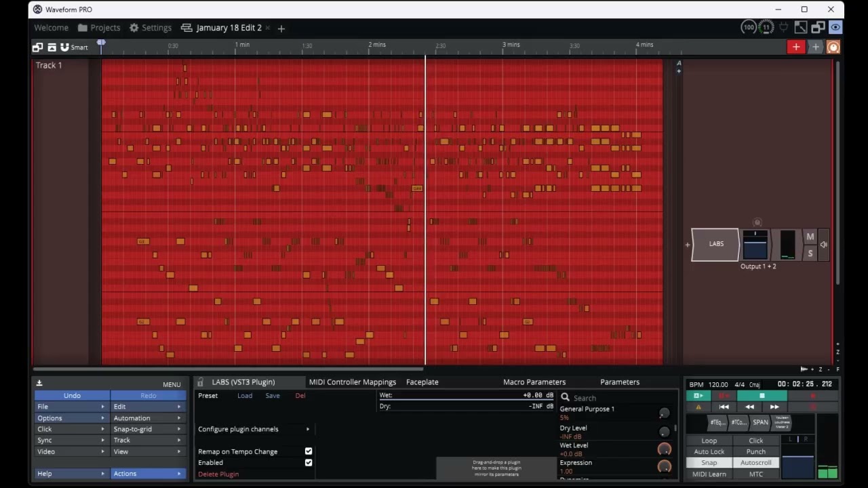Screen dimensions: 868x488
Task: Toggle Punch mode
Action: 755,451
